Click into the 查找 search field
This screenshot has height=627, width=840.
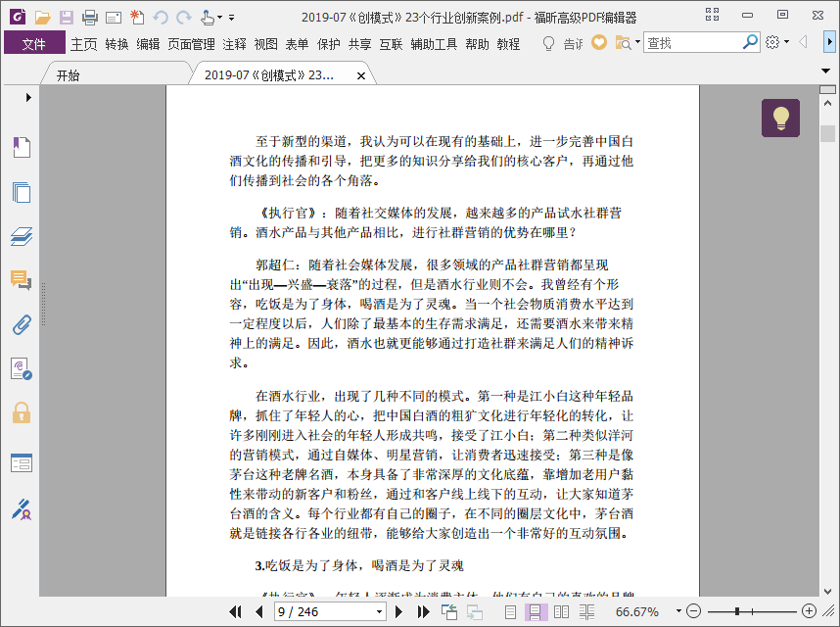(692, 42)
